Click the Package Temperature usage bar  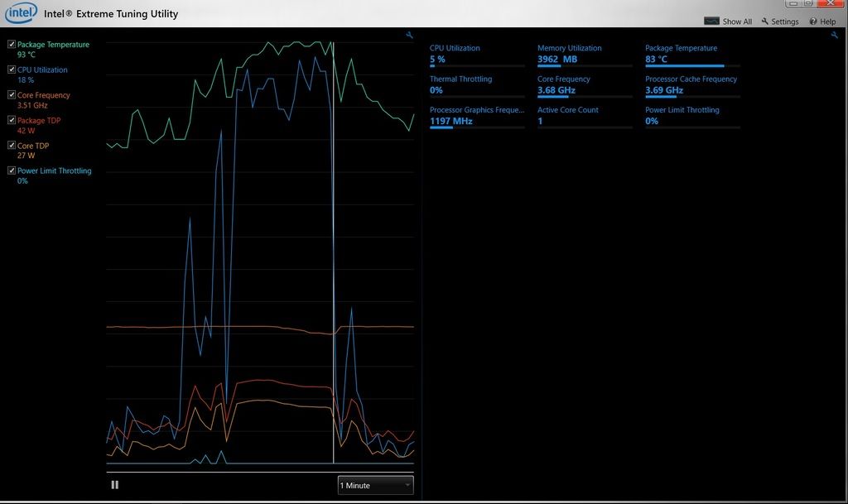692,66
